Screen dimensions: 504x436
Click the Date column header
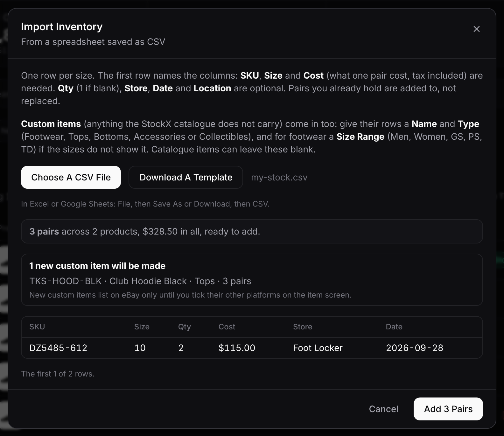point(394,327)
